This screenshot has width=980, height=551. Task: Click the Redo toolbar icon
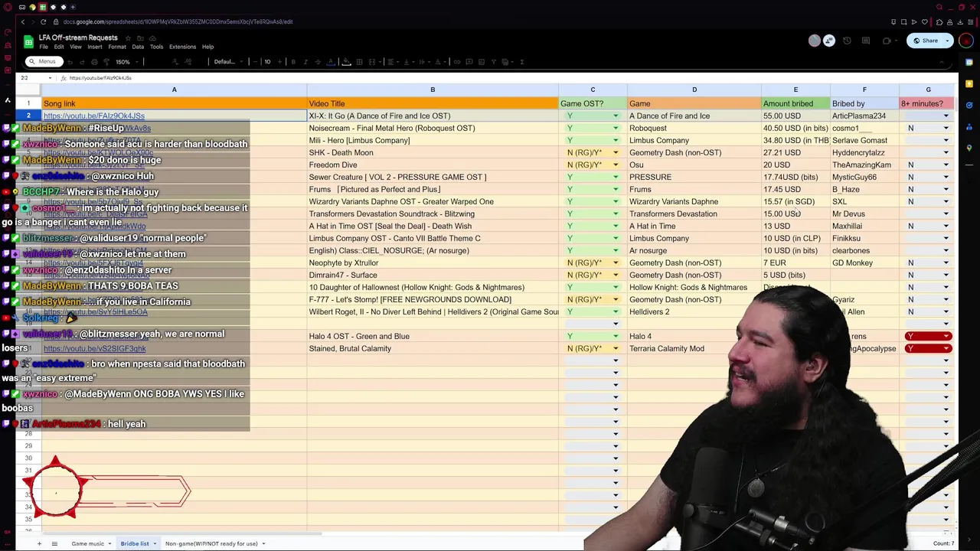click(82, 62)
